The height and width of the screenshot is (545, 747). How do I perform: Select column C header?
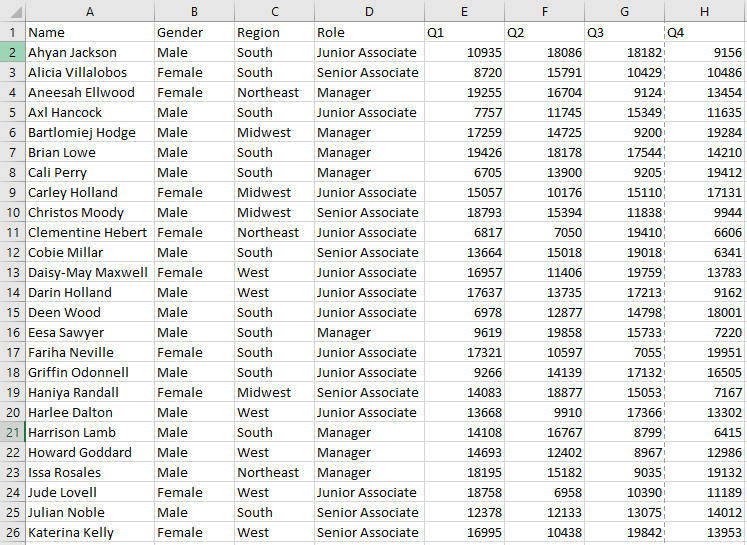click(x=274, y=11)
